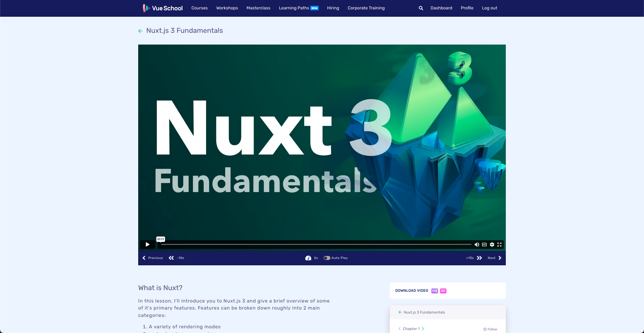Image resolution: width=644 pixels, height=333 pixels.
Task: Click the Vue School logo
Action: [163, 8]
